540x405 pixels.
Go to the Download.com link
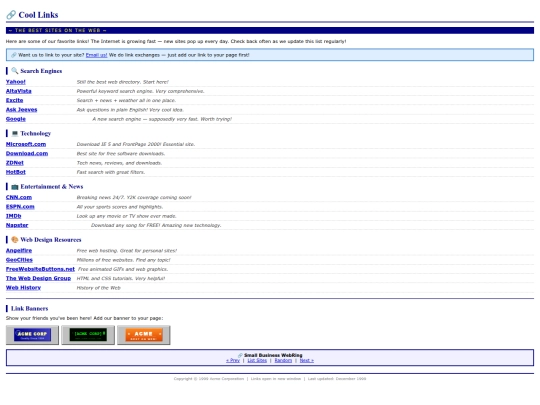(x=27, y=154)
